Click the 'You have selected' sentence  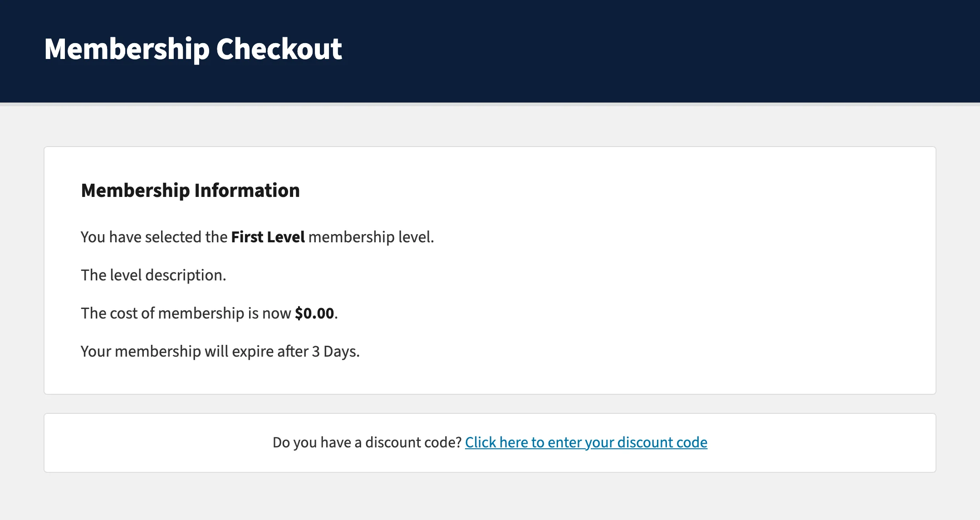pyautogui.click(x=257, y=236)
